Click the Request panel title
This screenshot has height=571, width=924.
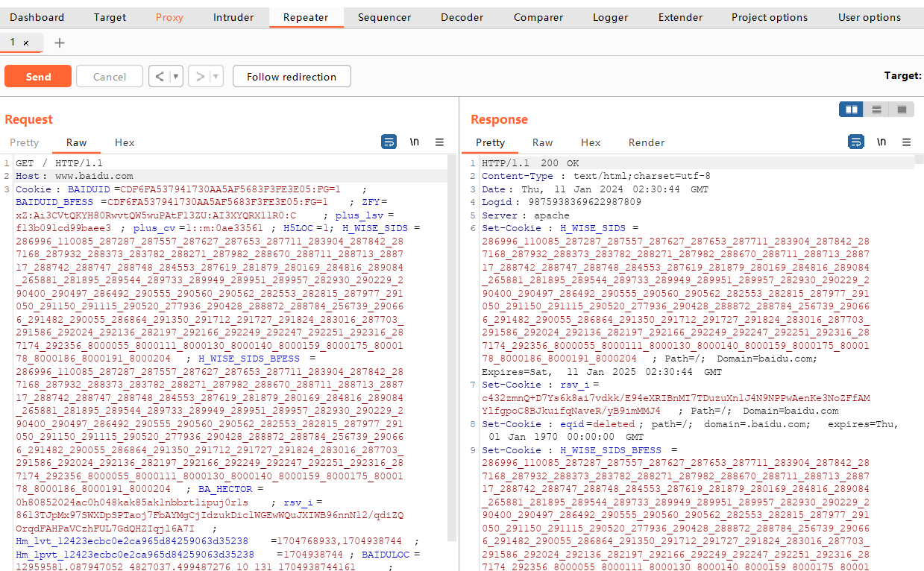click(x=29, y=119)
